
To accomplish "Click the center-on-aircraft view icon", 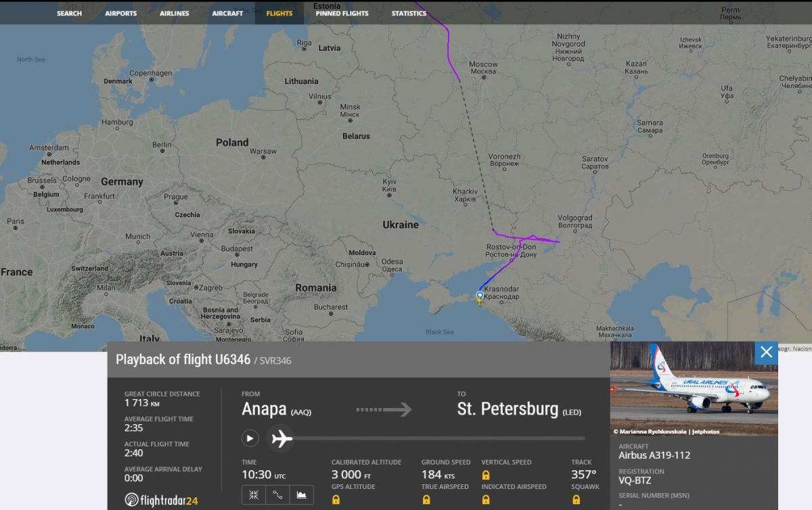I will [x=253, y=494].
